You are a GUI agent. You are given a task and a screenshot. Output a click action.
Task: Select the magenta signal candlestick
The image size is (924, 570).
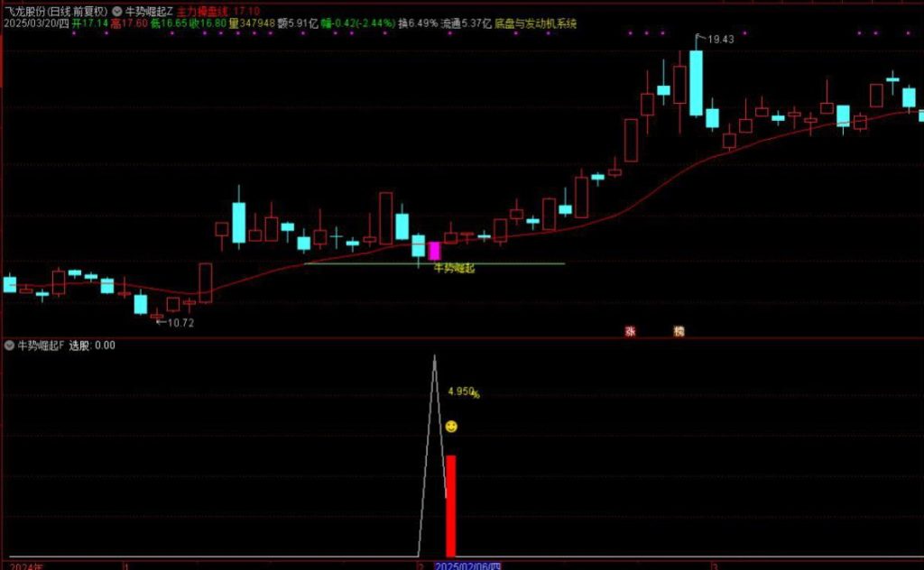click(434, 251)
